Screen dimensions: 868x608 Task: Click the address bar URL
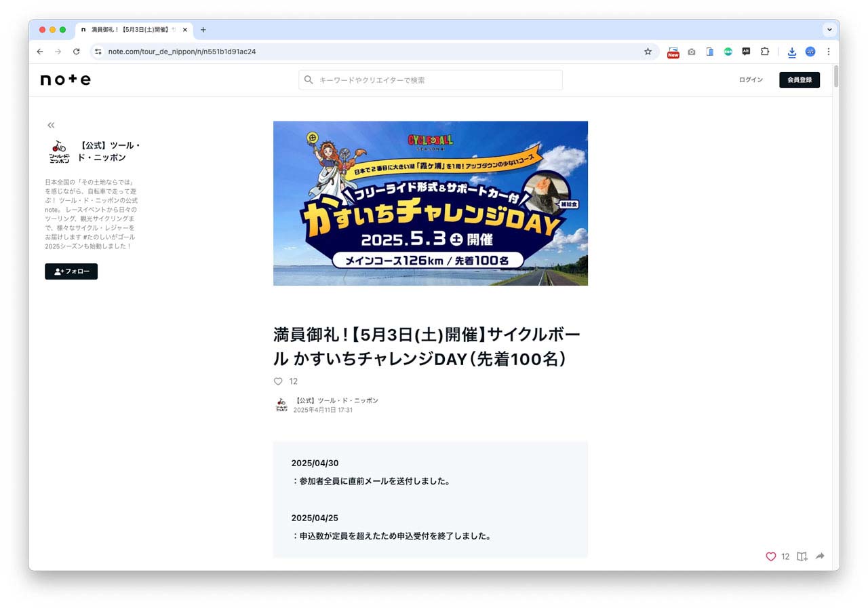182,52
